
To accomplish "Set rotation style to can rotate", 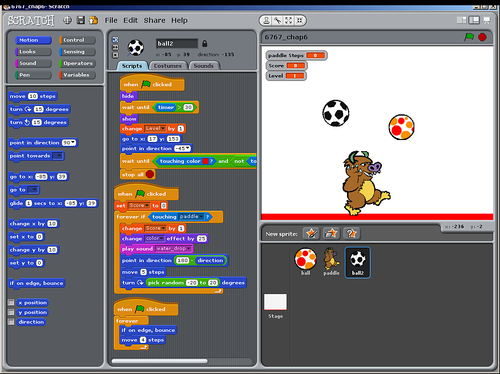I will point(115,39).
